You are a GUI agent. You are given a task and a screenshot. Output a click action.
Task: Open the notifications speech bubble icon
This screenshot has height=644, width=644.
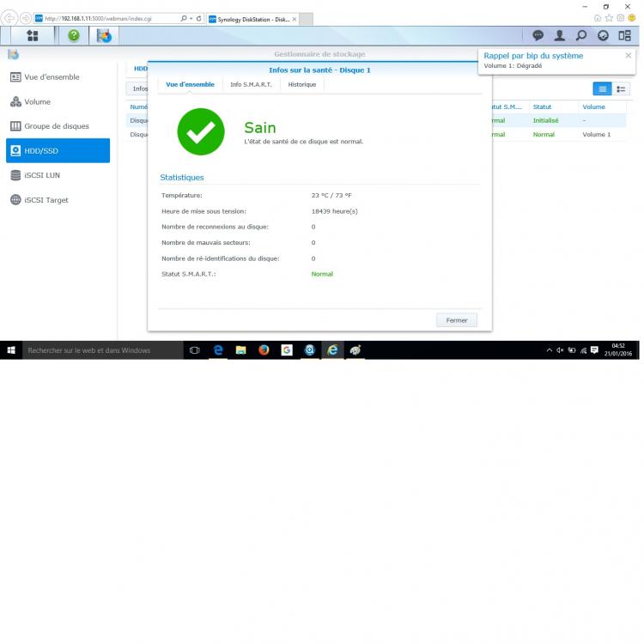(x=538, y=35)
